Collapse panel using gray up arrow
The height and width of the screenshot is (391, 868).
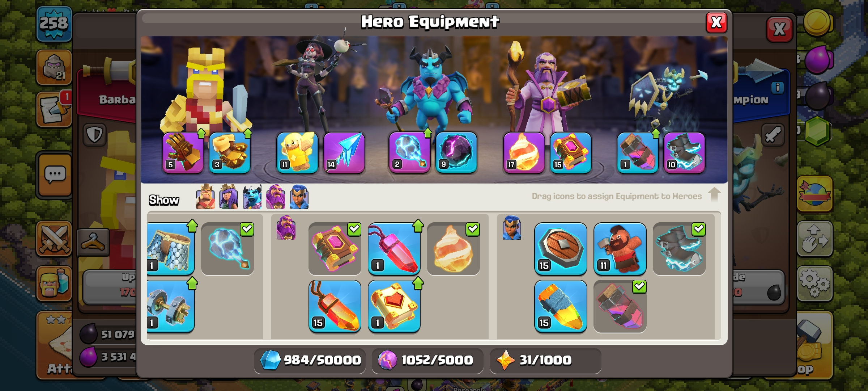pos(714,195)
